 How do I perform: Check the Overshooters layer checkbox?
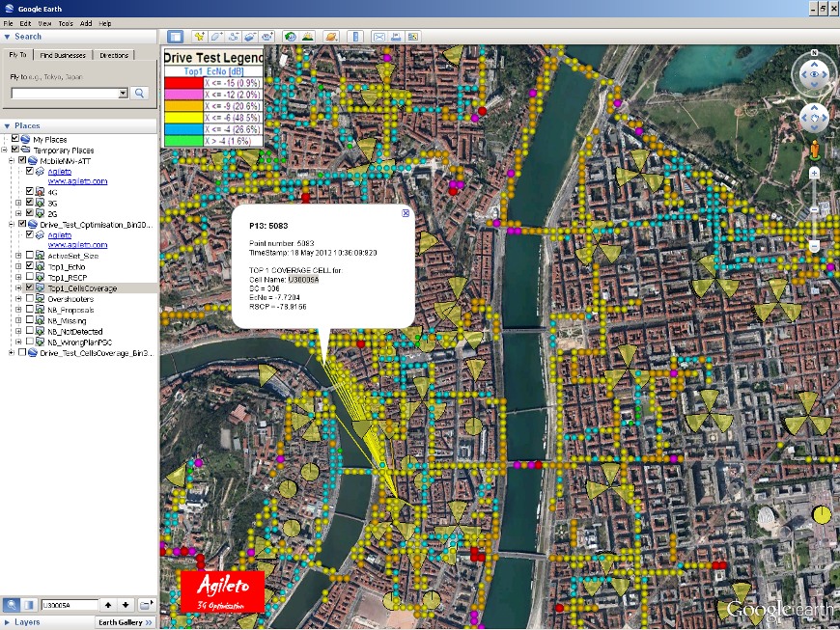pos(29,299)
